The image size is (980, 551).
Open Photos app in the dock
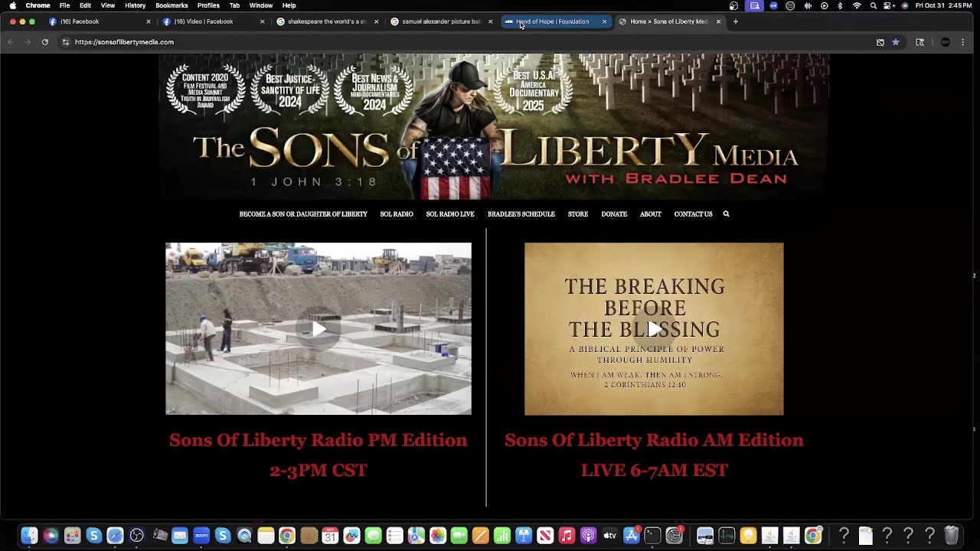click(x=438, y=536)
